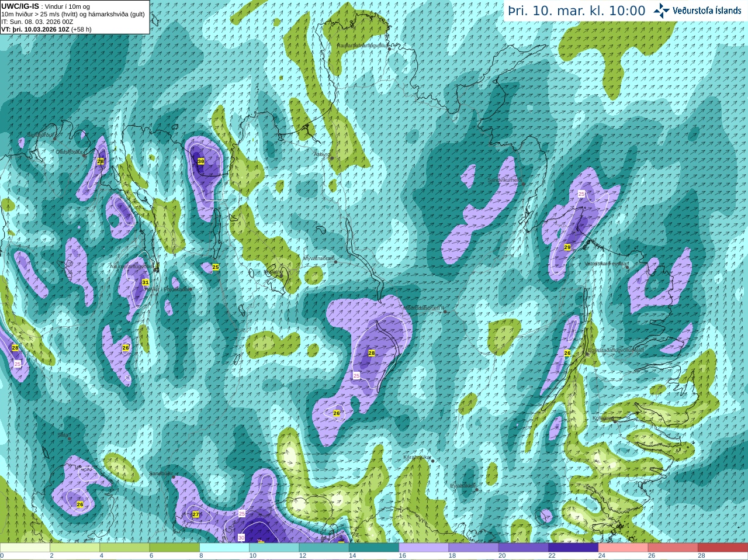Pick the 6–8 m/s olive green legend swatch
Image resolution: width=748 pixels, height=560 pixels.
(x=174, y=548)
